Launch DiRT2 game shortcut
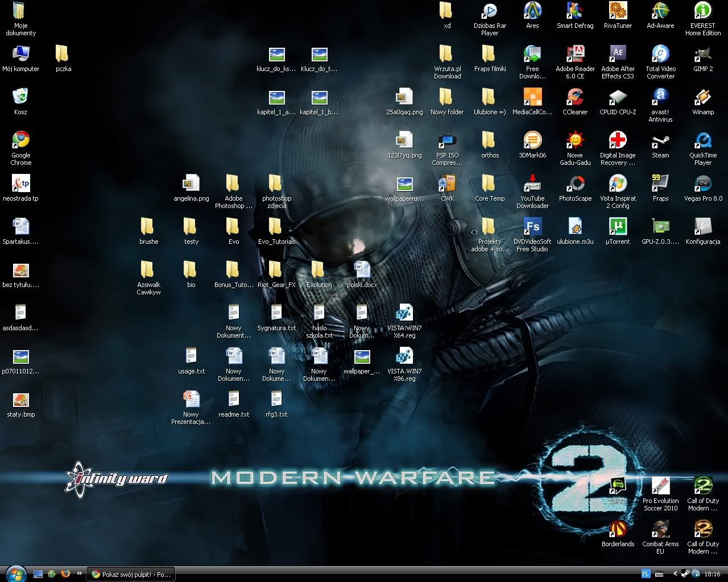728x582 pixels. pyautogui.click(x=618, y=490)
